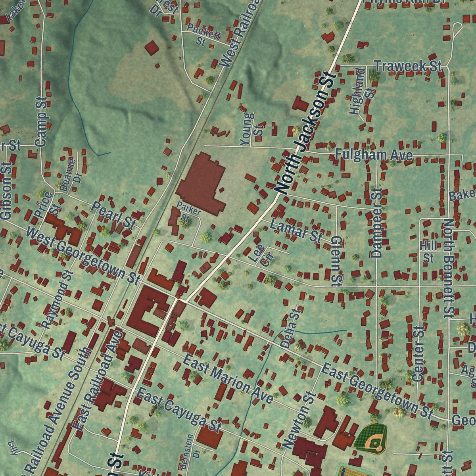Select the West Georgetown St label
This screenshot has width=476, height=476.
tap(83, 255)
